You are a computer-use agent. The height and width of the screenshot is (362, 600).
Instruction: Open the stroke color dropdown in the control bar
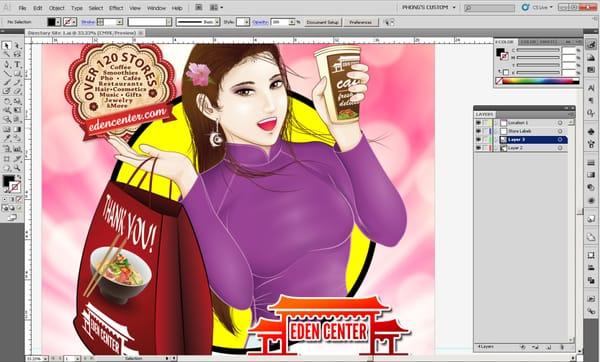click(74, 22)
